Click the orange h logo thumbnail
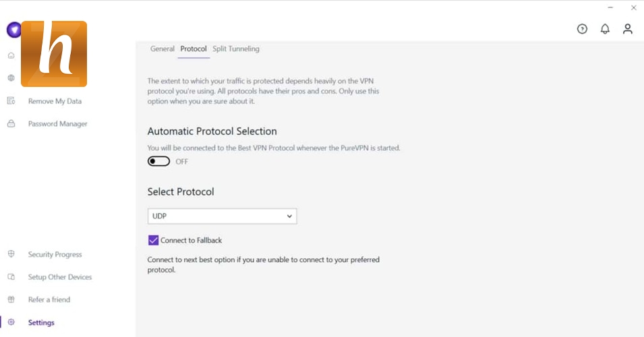 click(54, 54)
